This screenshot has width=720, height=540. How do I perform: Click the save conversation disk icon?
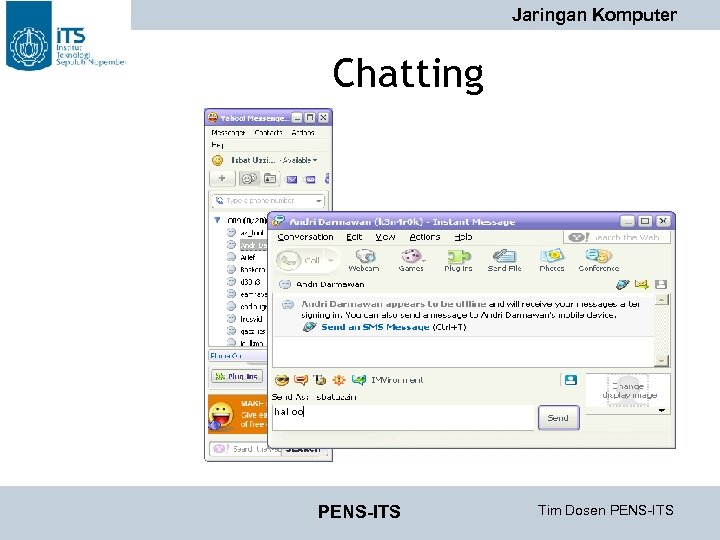click(661, 285)
